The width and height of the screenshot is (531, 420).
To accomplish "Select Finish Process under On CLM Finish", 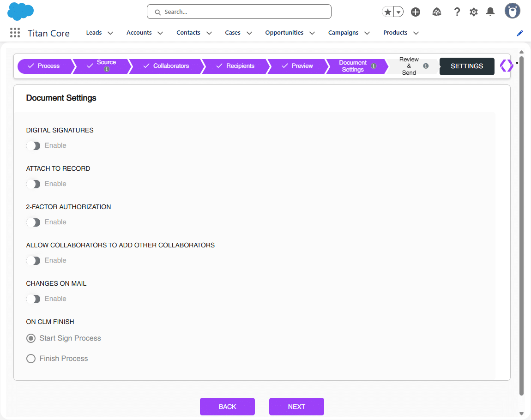I will (30, 359).
